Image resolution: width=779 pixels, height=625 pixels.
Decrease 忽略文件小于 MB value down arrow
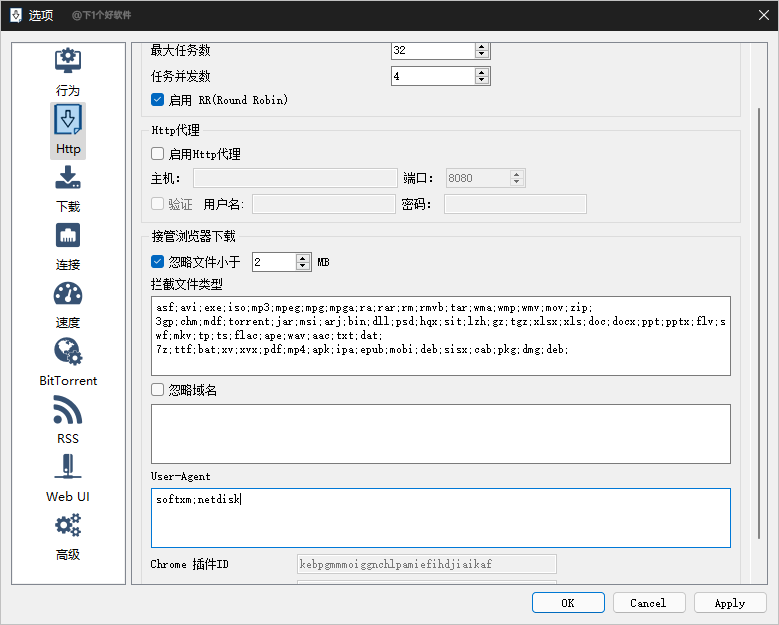pyautogui.click(x=303, y=265)
